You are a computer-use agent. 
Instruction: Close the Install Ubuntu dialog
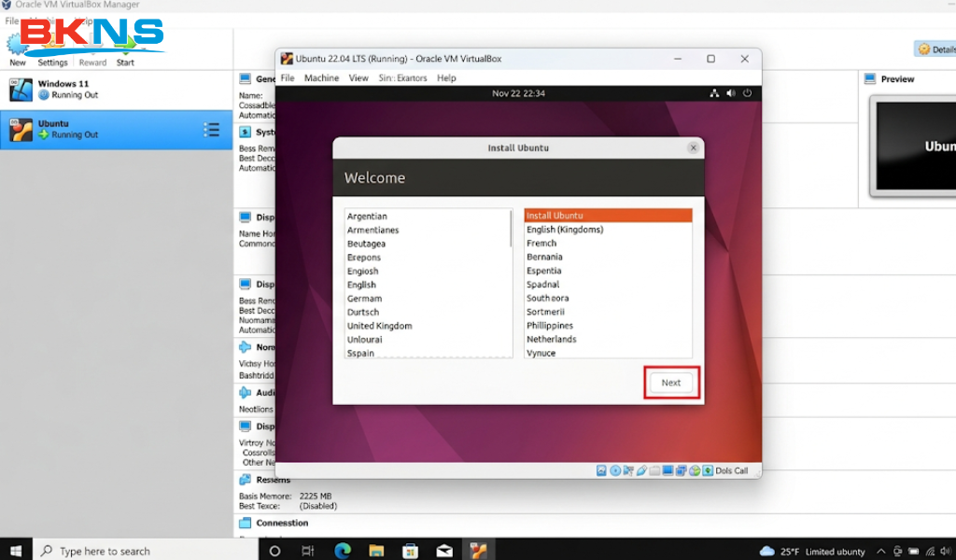tap(693, 147)
